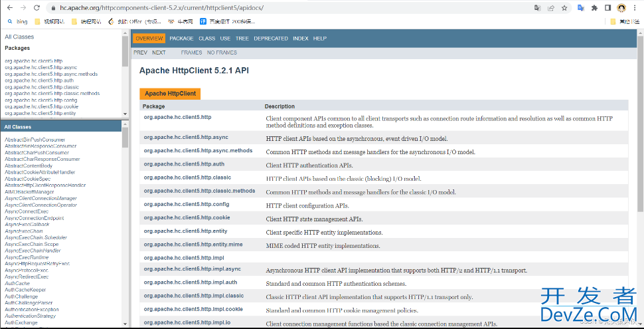Open org.apache.hc.client5.http.impl.classic in table
The width and height of the screenshot is (644, 329).
click(193, 296)
